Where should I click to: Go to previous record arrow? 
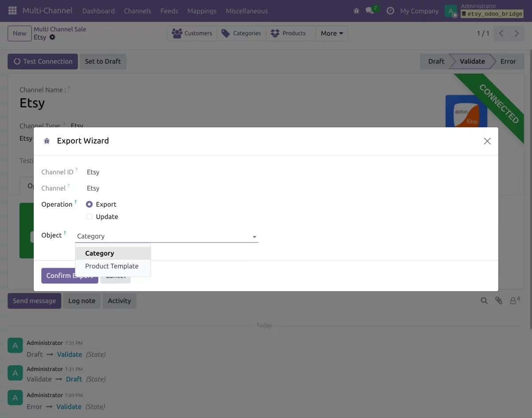point(501,33)
